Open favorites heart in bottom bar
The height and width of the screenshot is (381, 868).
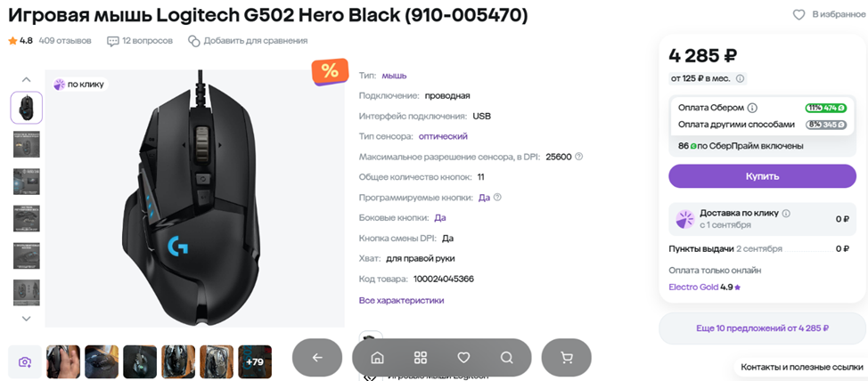463,358
